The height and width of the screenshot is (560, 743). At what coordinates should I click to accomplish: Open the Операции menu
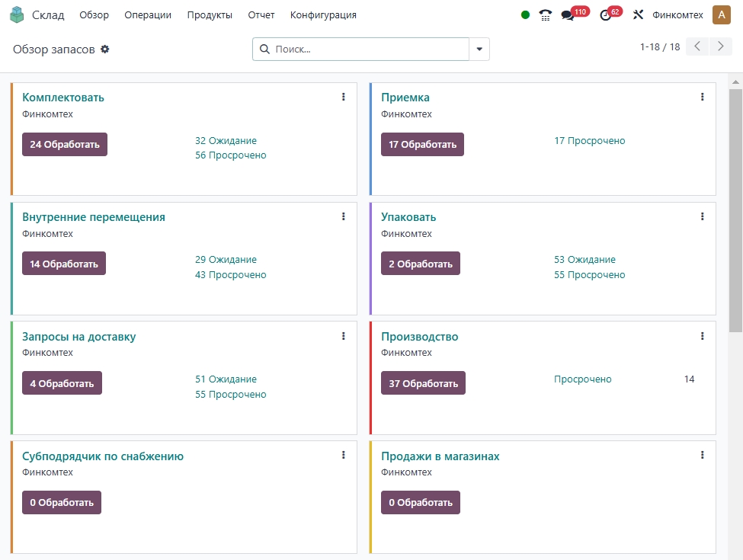pos(148,15)
